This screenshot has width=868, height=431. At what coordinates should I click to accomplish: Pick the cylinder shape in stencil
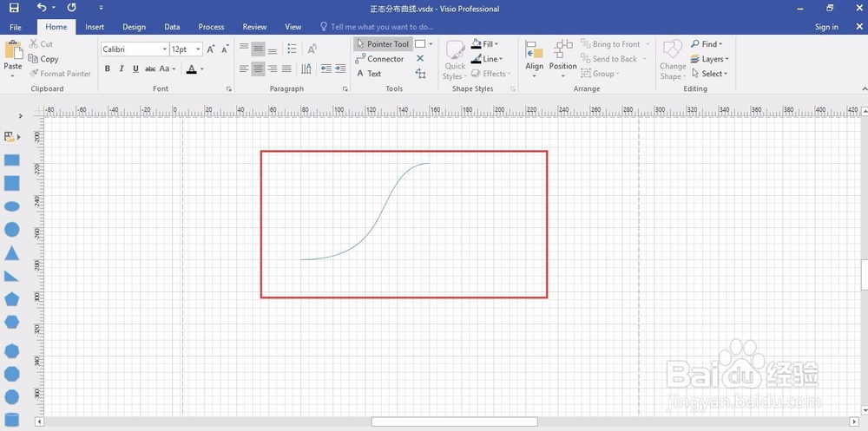11,421
